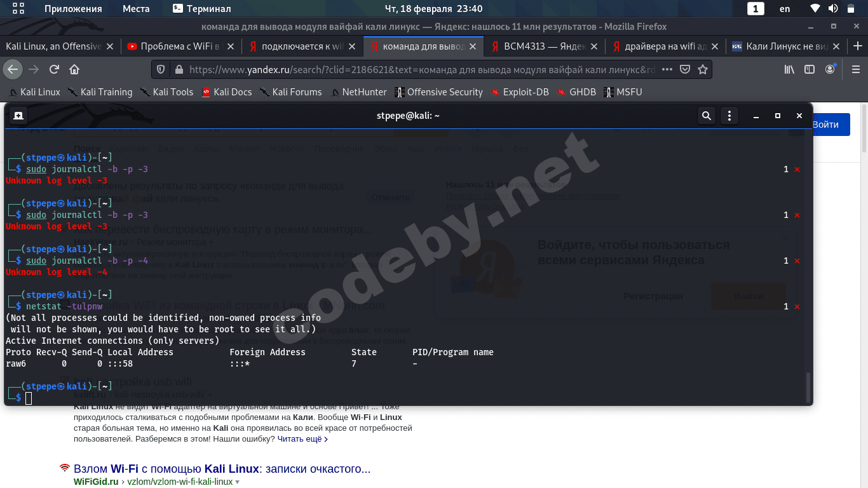Click the Firefox Home icon
868x488 pixels.
click(74, 69)
